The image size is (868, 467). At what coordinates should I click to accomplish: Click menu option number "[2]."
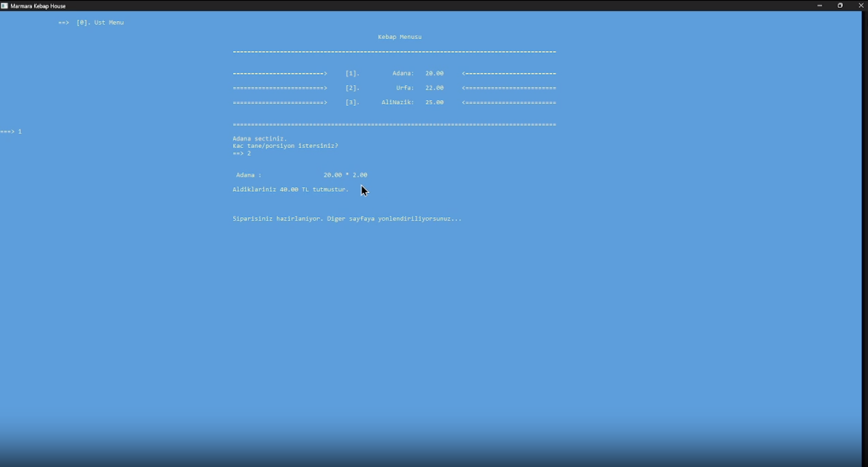click(x=352, y=88)
